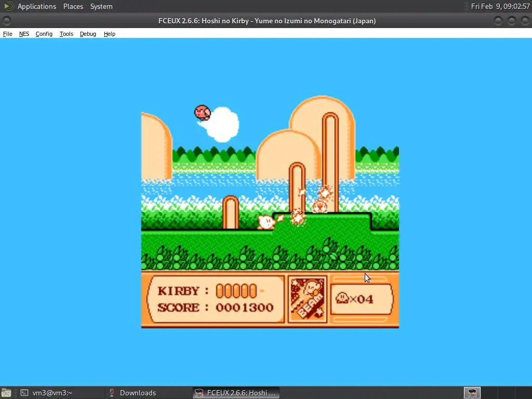This screenshot has height=399, width=532.
Task: Click the window menu button on title bar
Action: [x=6, y=21]
